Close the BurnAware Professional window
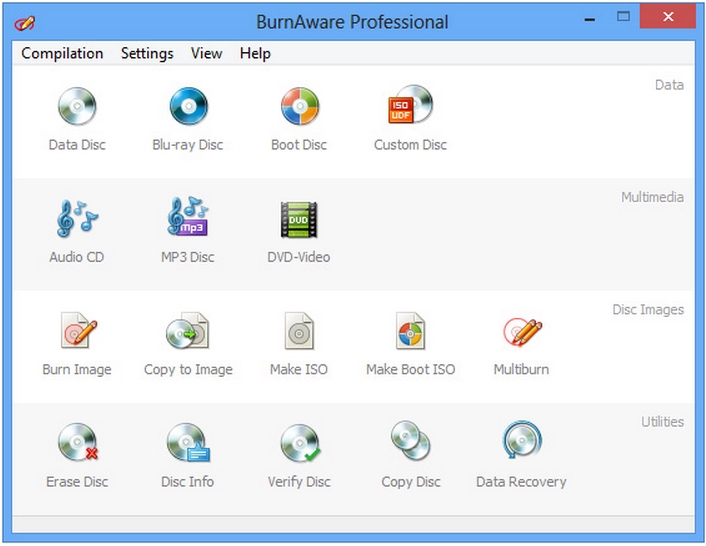 coord(668,17)
